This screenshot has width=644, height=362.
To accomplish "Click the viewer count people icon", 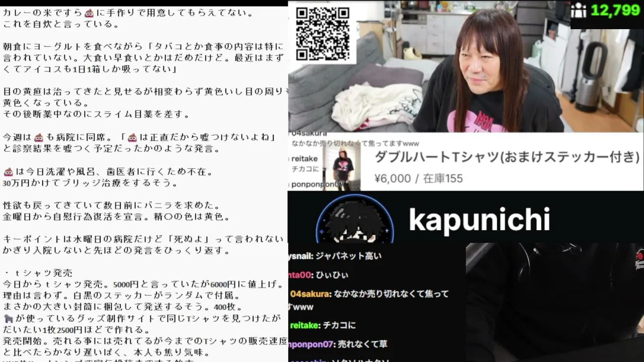I will pos(579,11).
